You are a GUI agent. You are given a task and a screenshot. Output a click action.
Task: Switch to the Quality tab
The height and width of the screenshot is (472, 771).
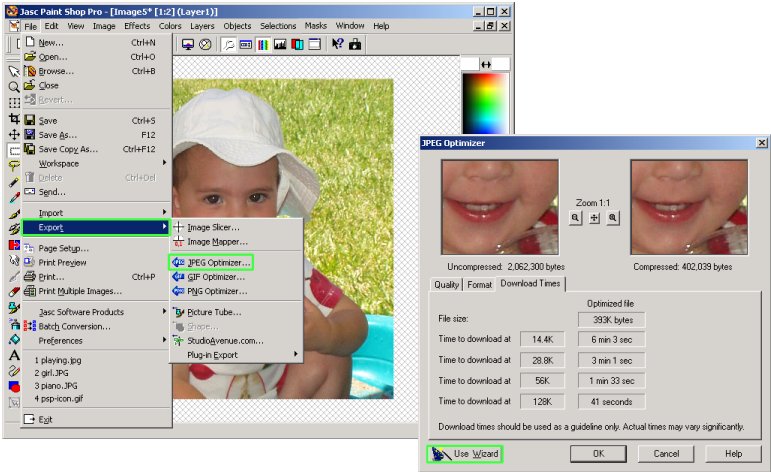tap(446, 285)
